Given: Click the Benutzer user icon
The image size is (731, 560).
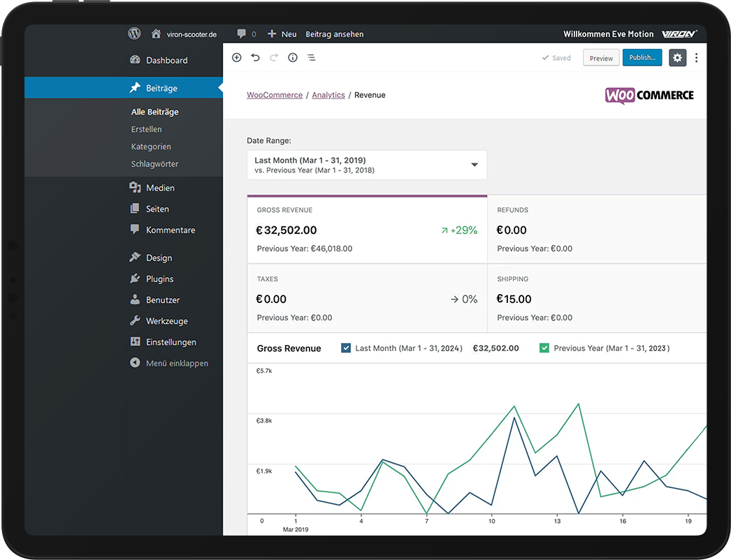Looking at the screenshot, I should (135, 299).
